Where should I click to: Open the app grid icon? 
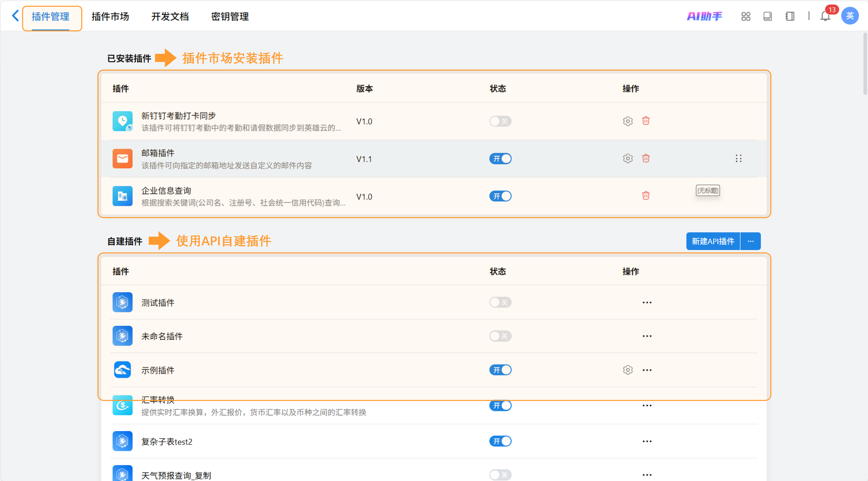pyautogui.click(x=746, y=16)
